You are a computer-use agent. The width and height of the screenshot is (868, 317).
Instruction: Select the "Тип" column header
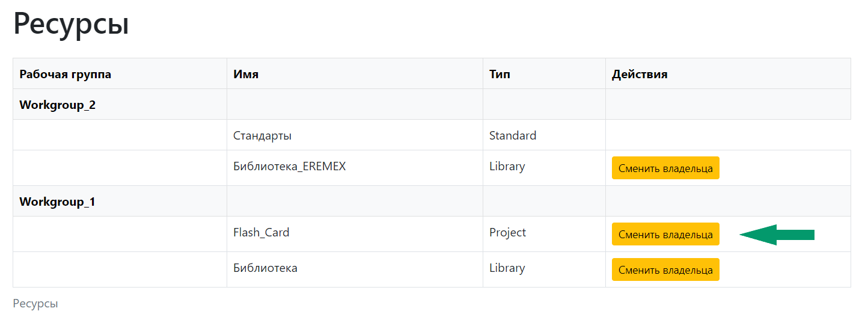click(x=500, y=75)
